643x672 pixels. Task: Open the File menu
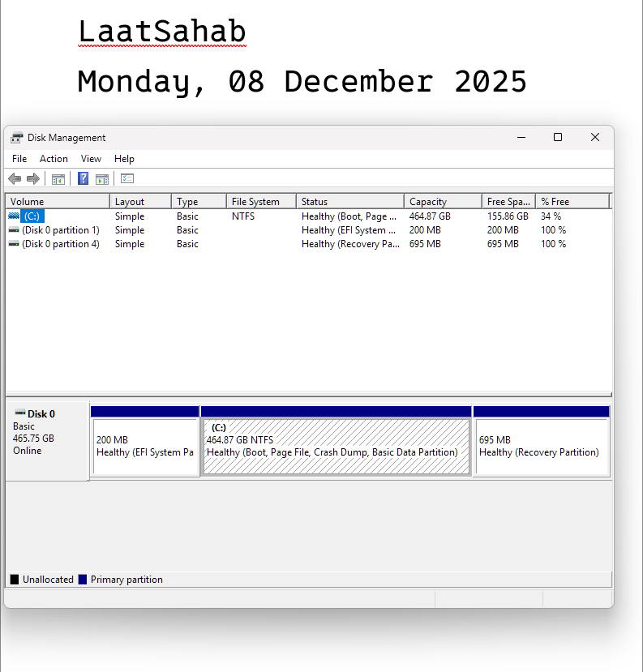pyautogui.click(x=19, y=159)
